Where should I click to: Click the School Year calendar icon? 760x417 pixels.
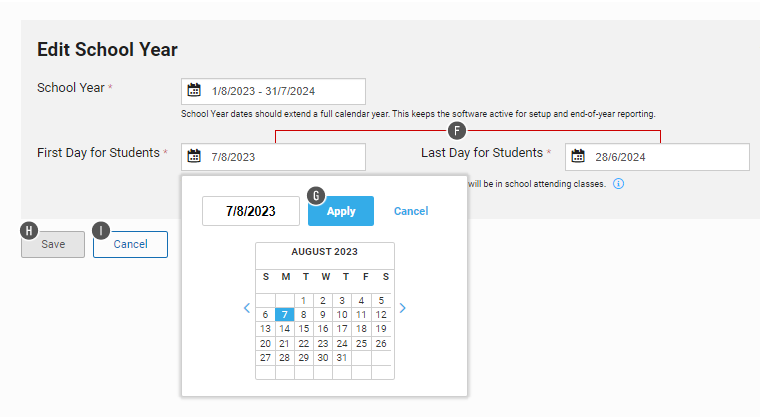(x=194, y=90)
